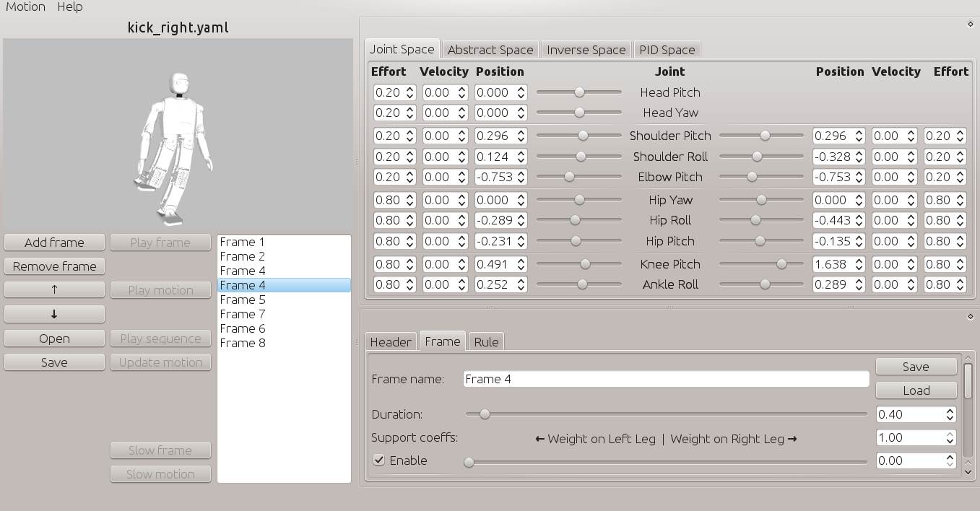The image size is (980, 511).
Task: Open the PID Space tab
Action: pyautogui.click(x=667, y=50)
